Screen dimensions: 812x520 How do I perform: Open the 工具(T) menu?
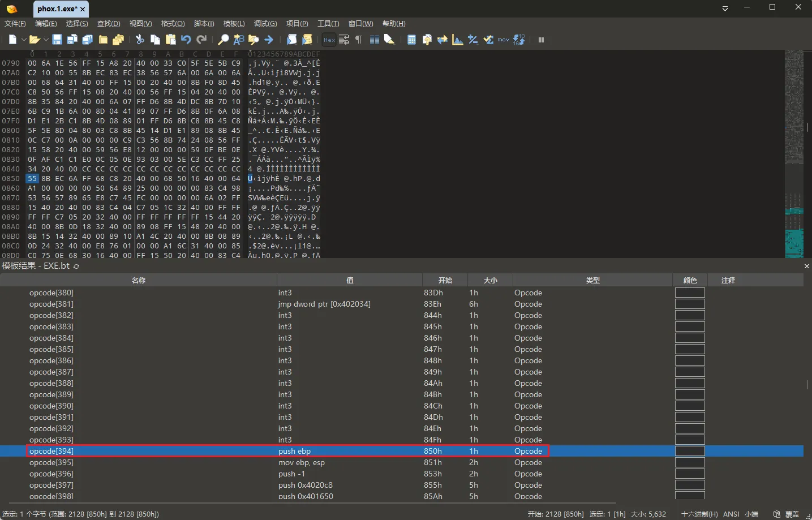click(328, 24)
